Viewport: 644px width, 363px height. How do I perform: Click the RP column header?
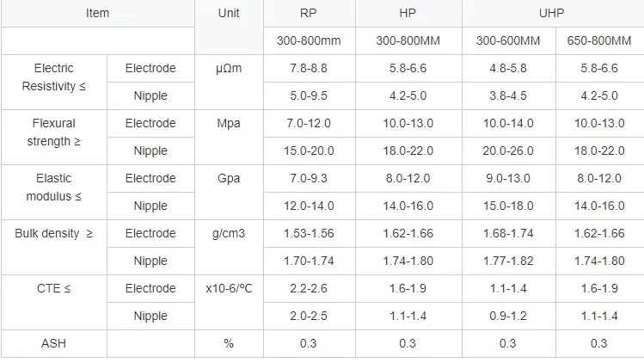(308, 14)
